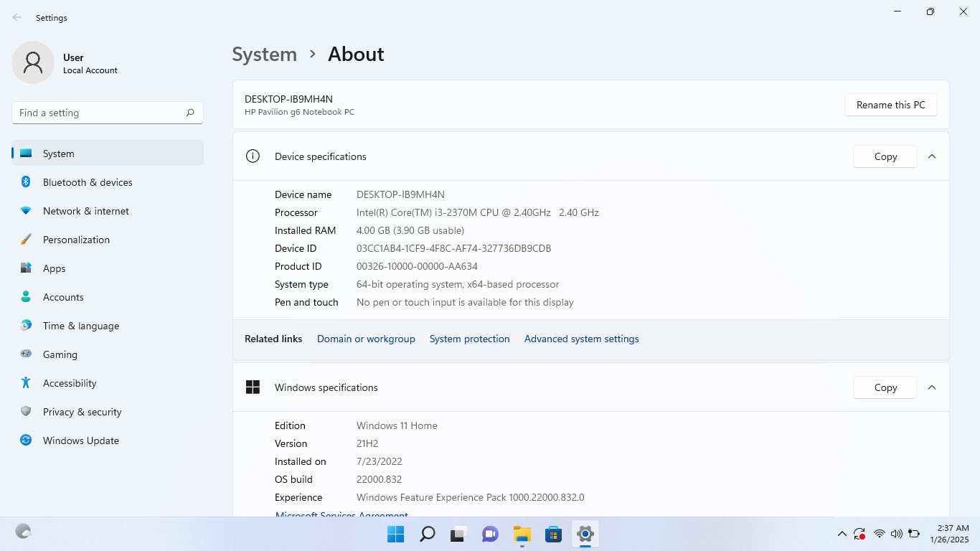Click the back arrow in Settings
This screenshot has height=551, width=980.
17,18
